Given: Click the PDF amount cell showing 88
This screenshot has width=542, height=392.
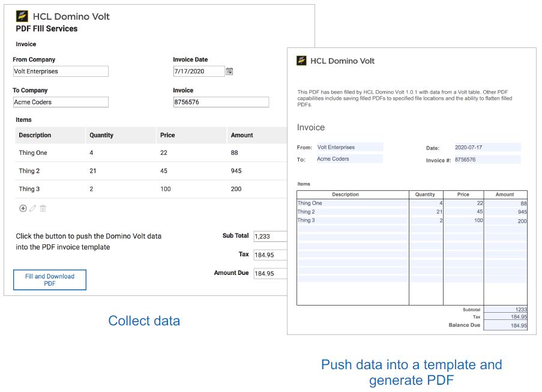Looking at the screenshot, I should coord(506,204).
